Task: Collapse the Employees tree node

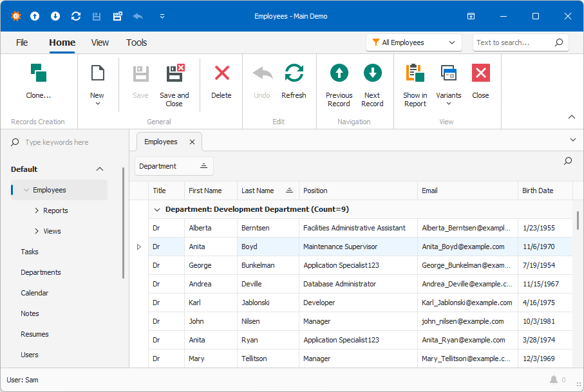Action: tap(26, 190)
